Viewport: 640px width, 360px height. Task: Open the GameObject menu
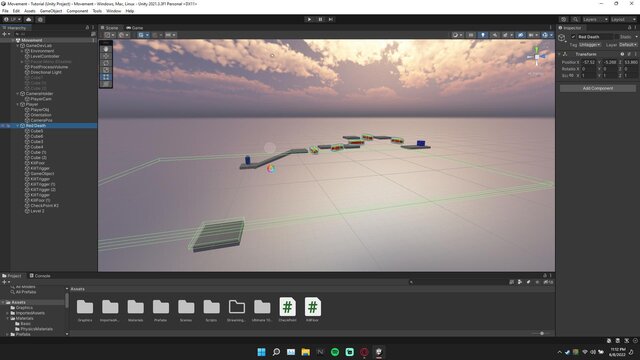(x=51, y=11)
